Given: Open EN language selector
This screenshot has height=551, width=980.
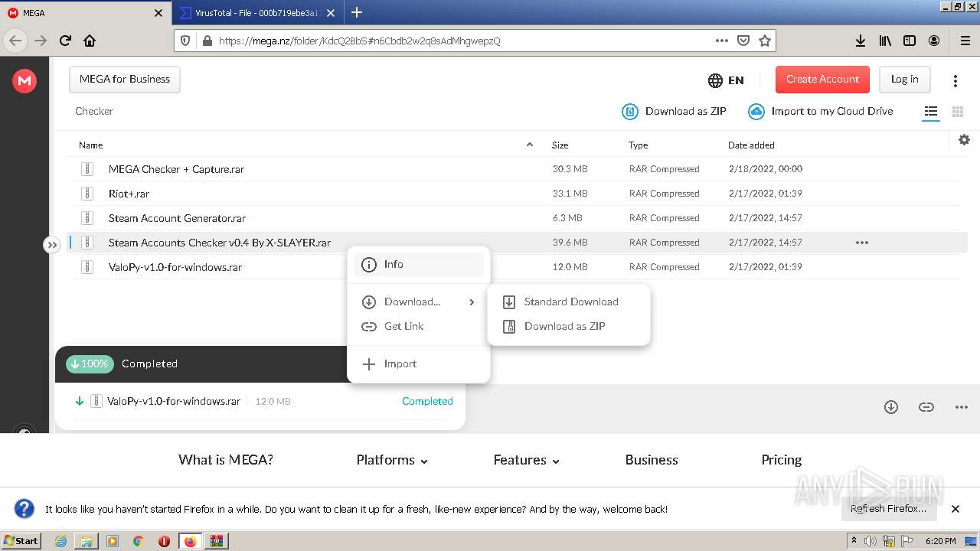Looking at the screenshot, I should (x=726, y=80).
